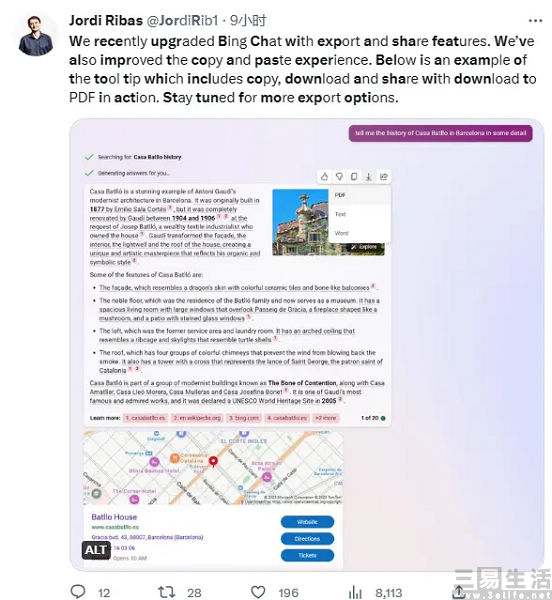Like the tweet with heart icon

pyautogui.click(x=258, y=592)
